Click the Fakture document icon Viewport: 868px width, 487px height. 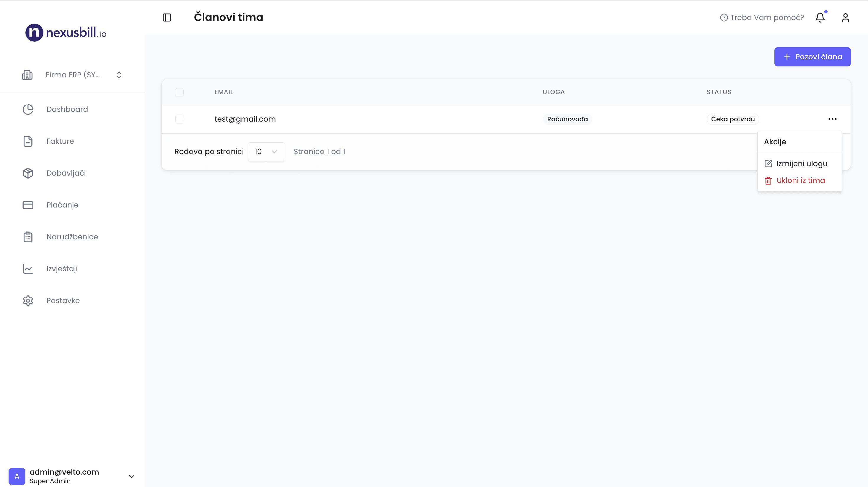(28, 141)
